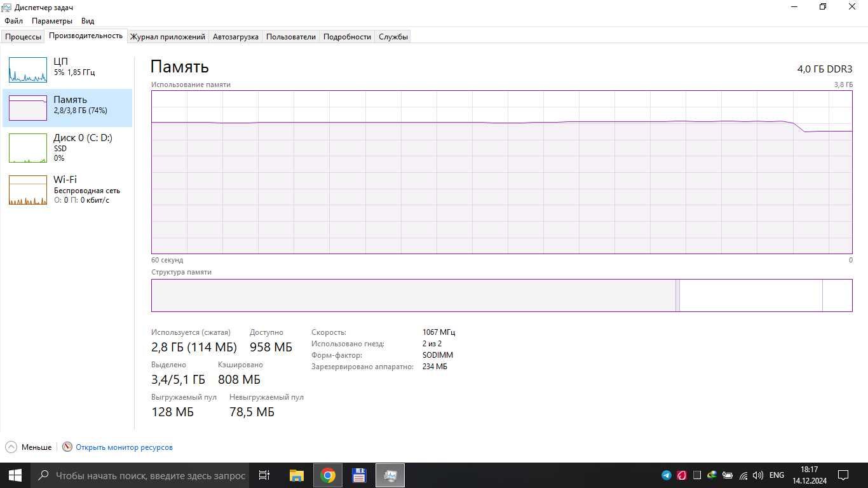Switch to the Пользователи tab
This screenshot has width=868, height=488.
(291, 37)
